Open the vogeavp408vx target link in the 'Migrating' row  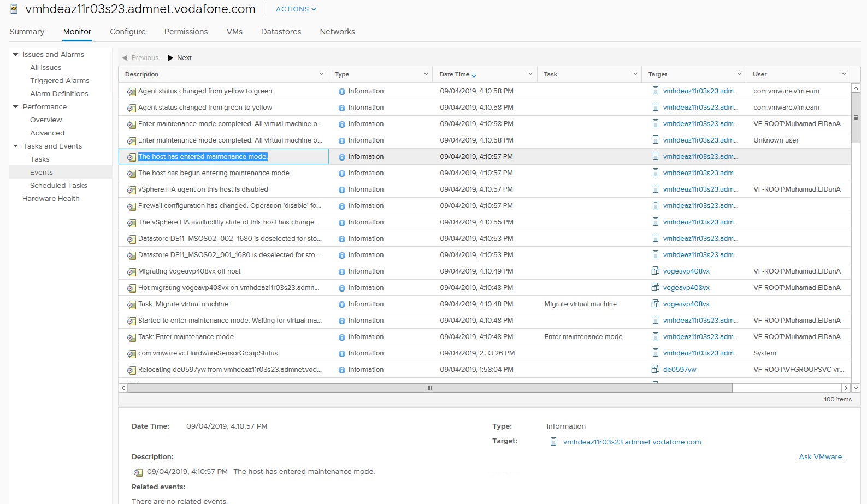tap(686, 271)
